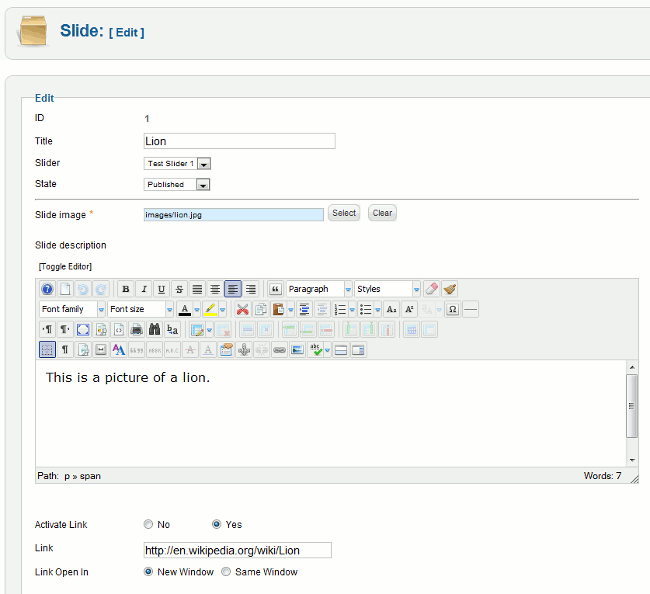The height and width of the screenshot is (594, 650).
Task: Click the Superscript icon
Action: tap(409, 309)
